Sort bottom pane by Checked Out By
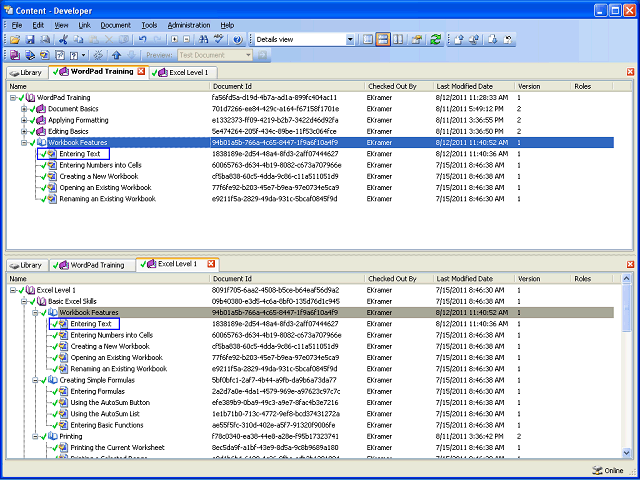 coord(398,279)
